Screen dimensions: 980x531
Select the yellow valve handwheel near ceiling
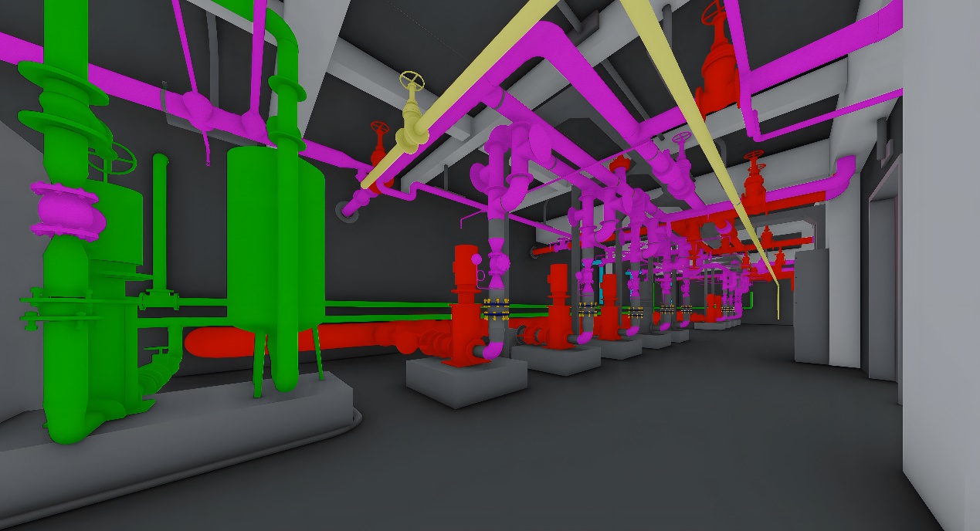pyautogui.click(x=412, y=81)
